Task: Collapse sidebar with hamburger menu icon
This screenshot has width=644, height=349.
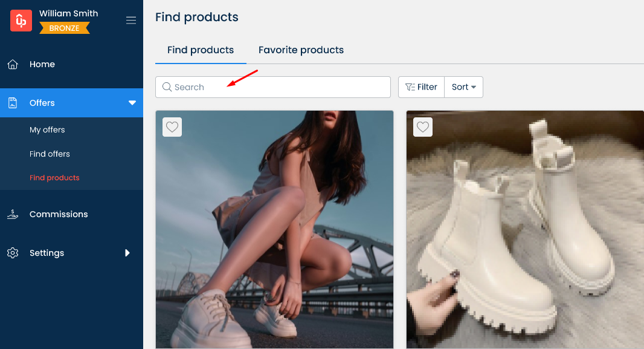Action: (131, 21)
